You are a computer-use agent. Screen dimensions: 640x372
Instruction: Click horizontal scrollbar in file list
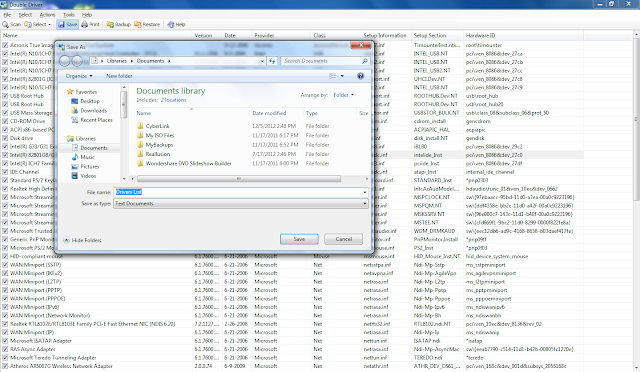pos(239,179)
